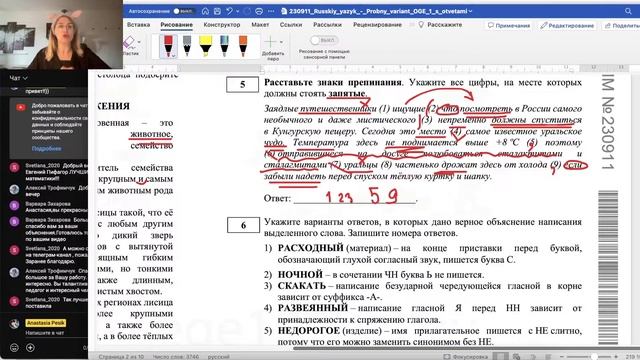This screenshot has width=640, height=360.
Task: Click the Добавить перо plus icon
Action: coord(270,42)
